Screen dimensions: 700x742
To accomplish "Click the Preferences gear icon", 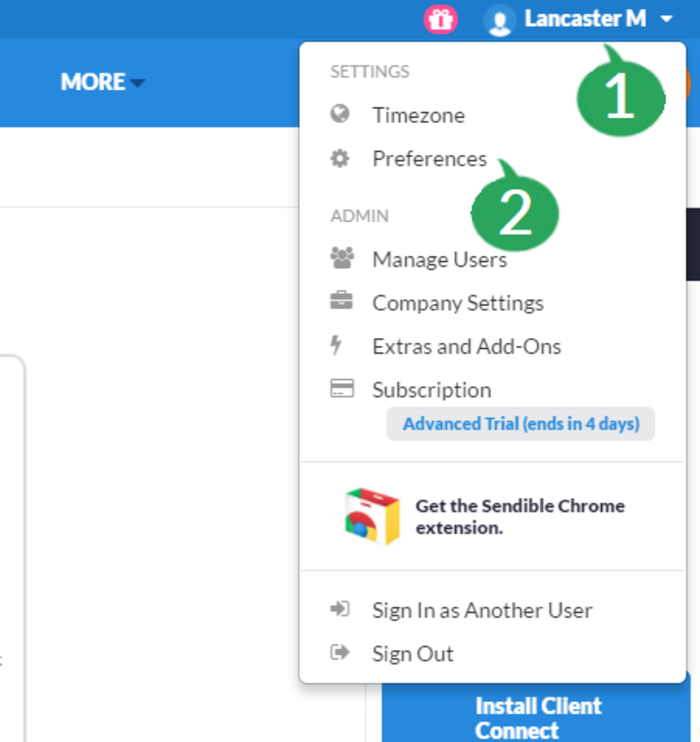I will click(x=340, y=158).
